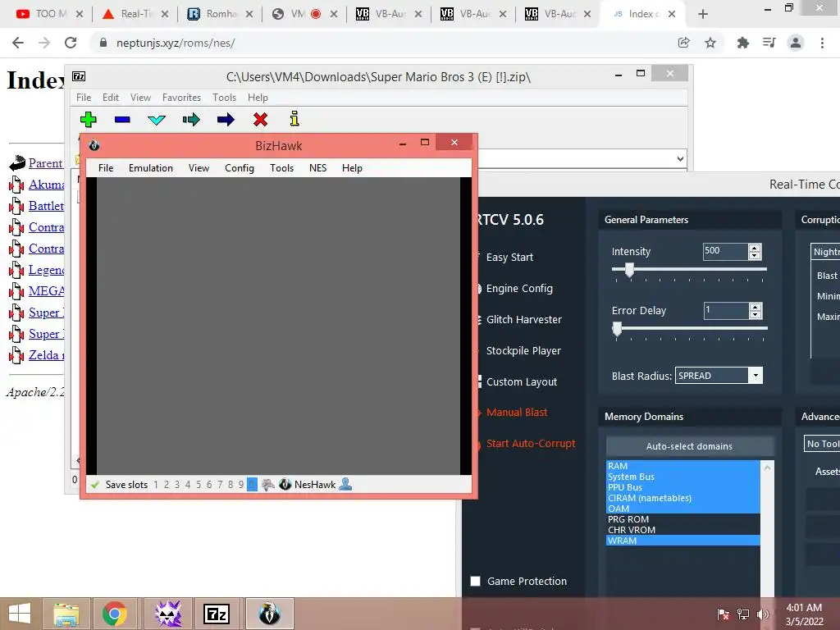Click the Error Delay value field showing 1
The width and height of the screenshot is (840, 630).
726,310
